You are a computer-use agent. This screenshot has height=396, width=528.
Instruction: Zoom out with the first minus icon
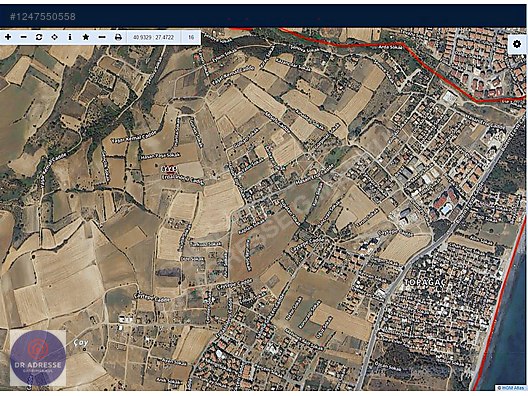tap(24, 37)
